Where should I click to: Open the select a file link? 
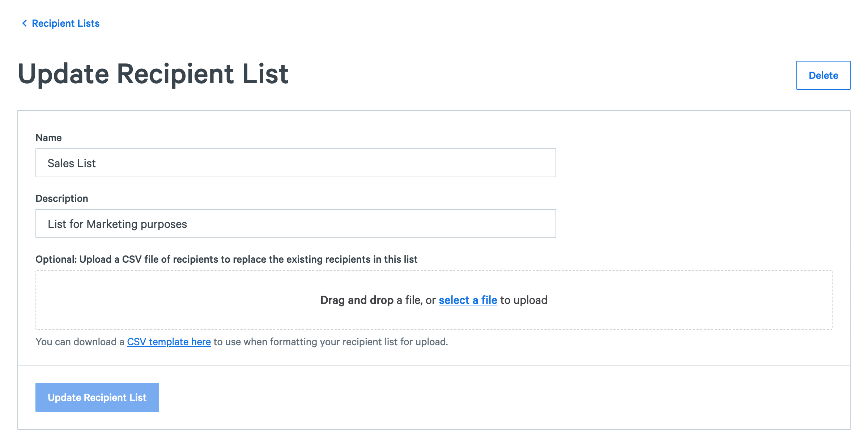coord(468,300)
